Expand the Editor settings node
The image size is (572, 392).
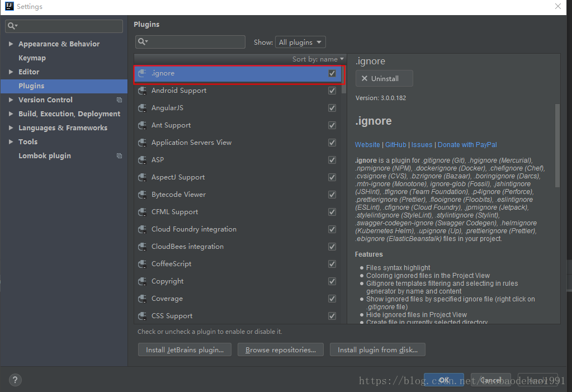tap(11, 72)
